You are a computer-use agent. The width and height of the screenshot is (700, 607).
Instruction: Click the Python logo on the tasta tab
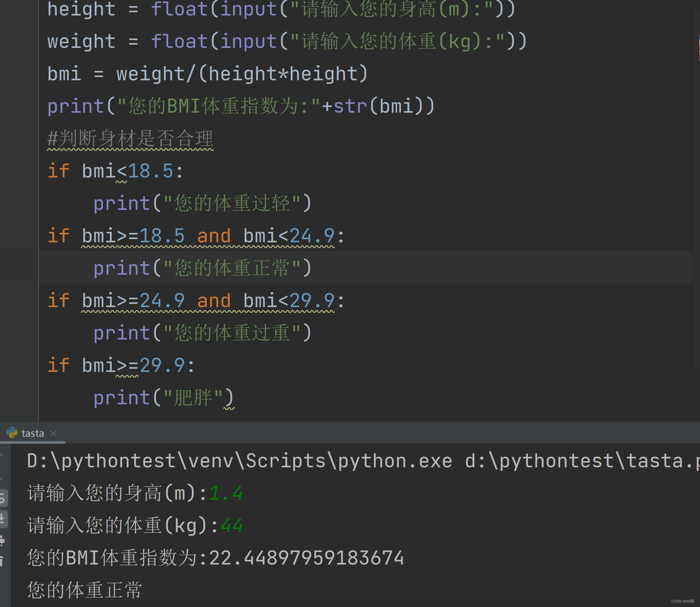[x=12, y=433]
